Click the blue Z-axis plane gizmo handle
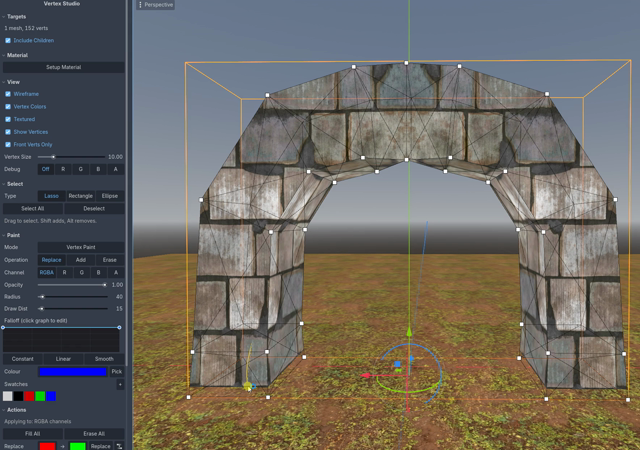640x450 pixels. [397, 364]
